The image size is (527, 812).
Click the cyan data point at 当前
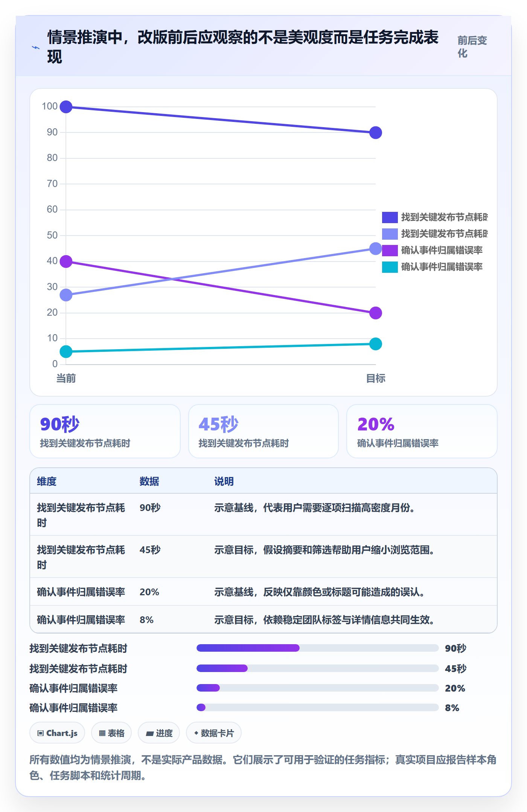coord(66,351)
